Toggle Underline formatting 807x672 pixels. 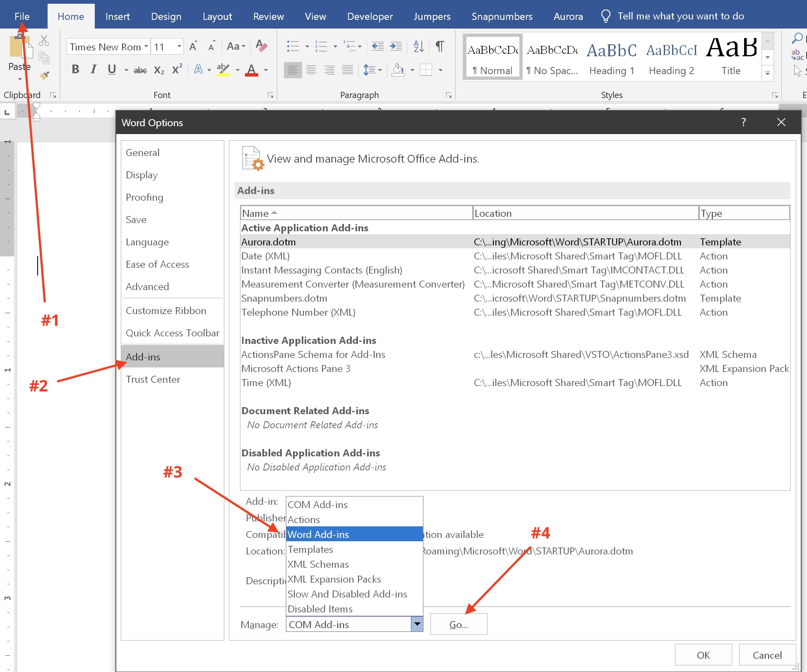pos(112,70)
